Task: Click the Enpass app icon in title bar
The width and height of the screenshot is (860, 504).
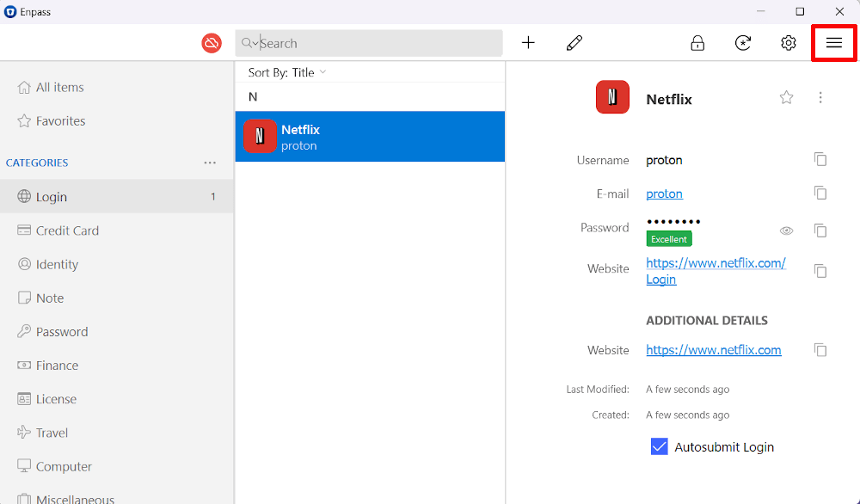Action: (x=9, y=11)
